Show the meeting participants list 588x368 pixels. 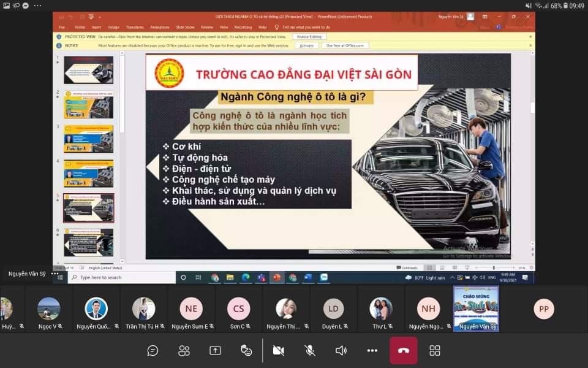pos(184,351)
